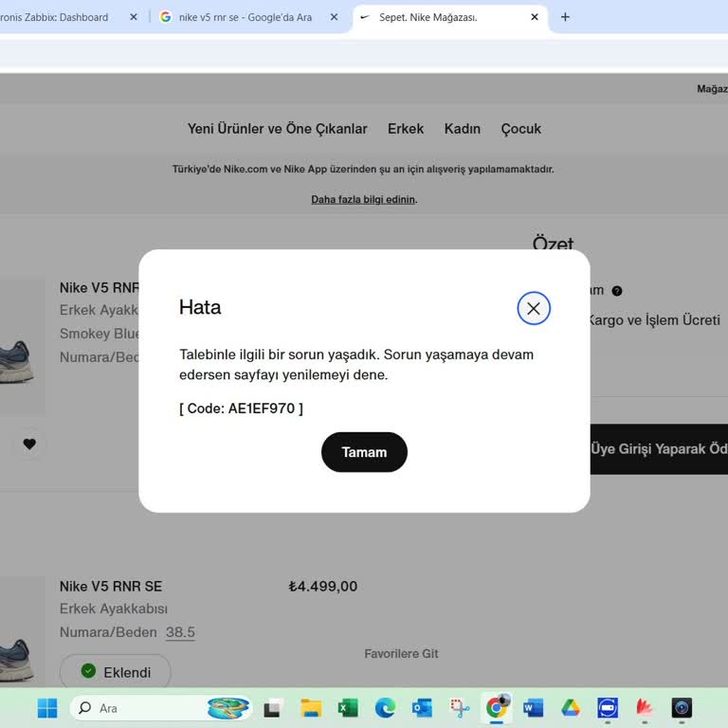Switch to the Zabbix Dashboard tab
The width and height of the screenshot is (728, 728).
click(x=54, y=17)
